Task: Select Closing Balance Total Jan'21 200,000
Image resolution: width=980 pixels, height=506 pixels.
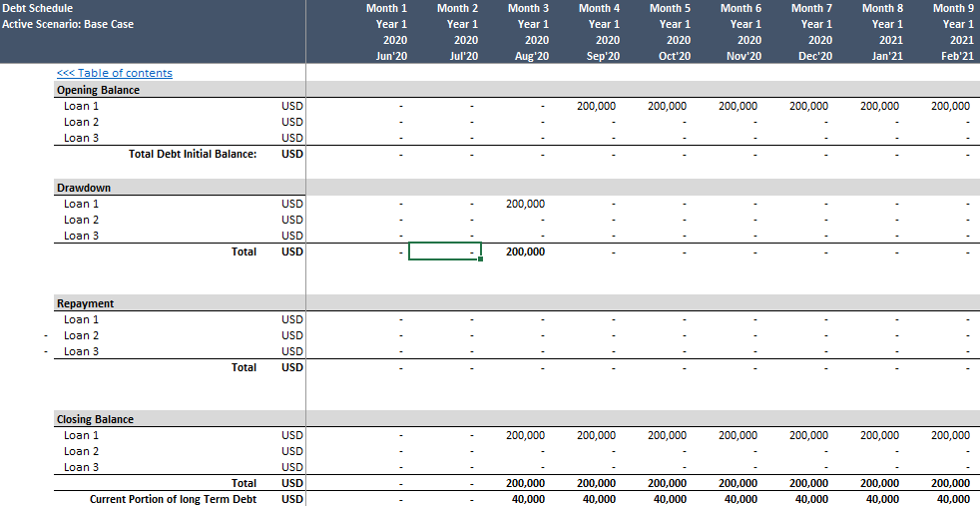Action: click(x=880, y=483)
